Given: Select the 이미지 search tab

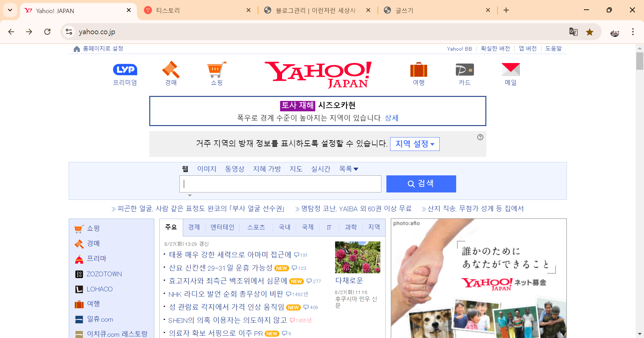Looking at the screenshot, I should click(x=207, y=169).
